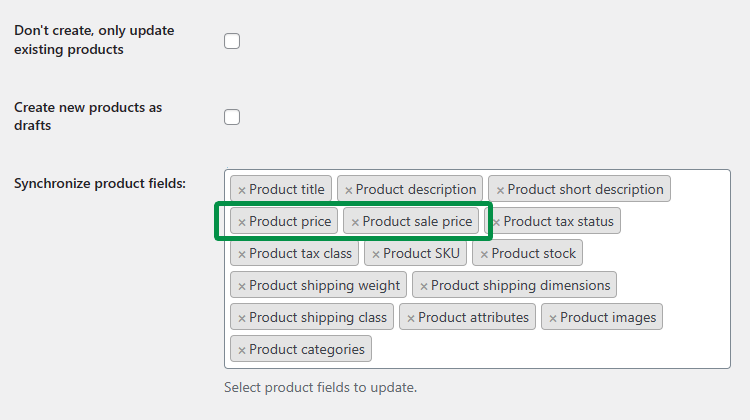Remove the Product attributes tag
750x420 pixels.
tap(411, 318)
